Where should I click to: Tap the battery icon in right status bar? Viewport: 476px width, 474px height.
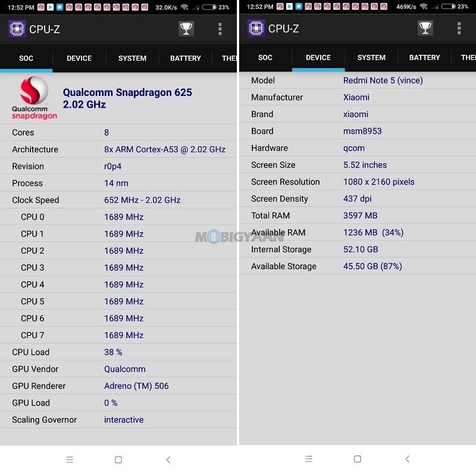pyautogui.click(x=449, y=7)
